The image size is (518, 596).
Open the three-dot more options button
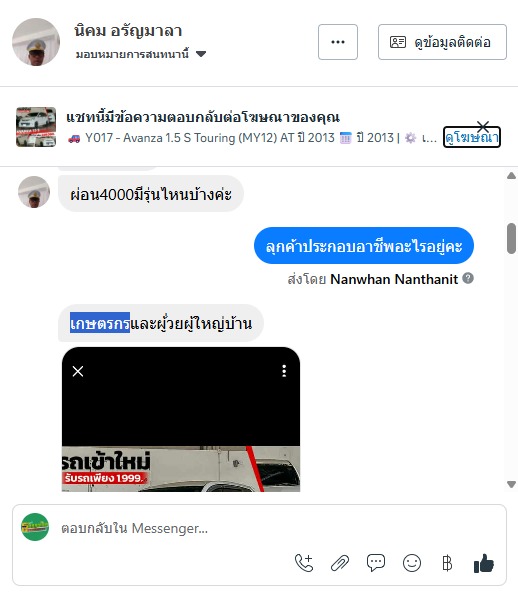[338, 42]
